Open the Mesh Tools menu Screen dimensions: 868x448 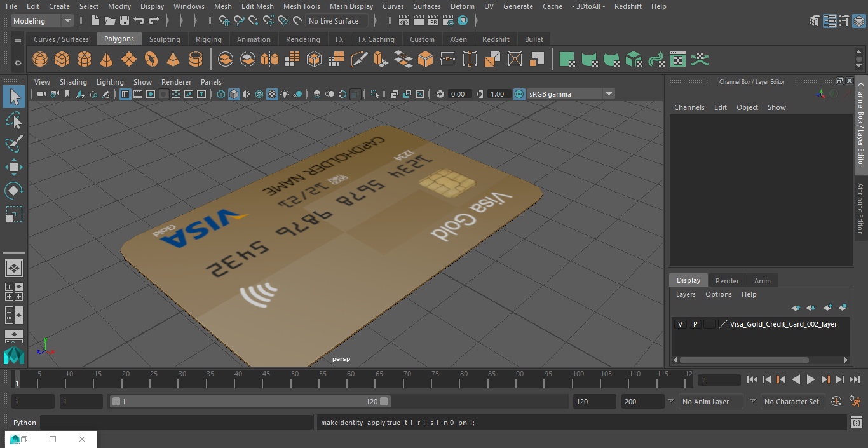coord(301,6)
